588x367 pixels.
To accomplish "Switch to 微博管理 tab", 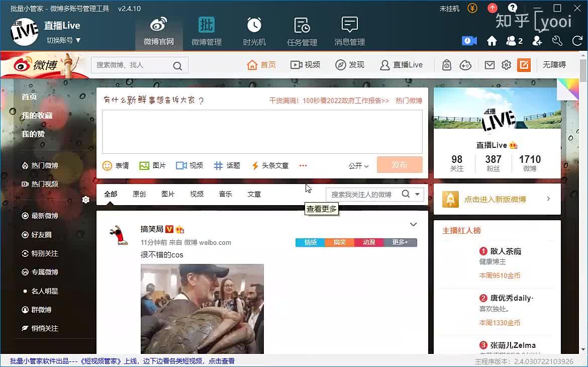I will point(206,32).
